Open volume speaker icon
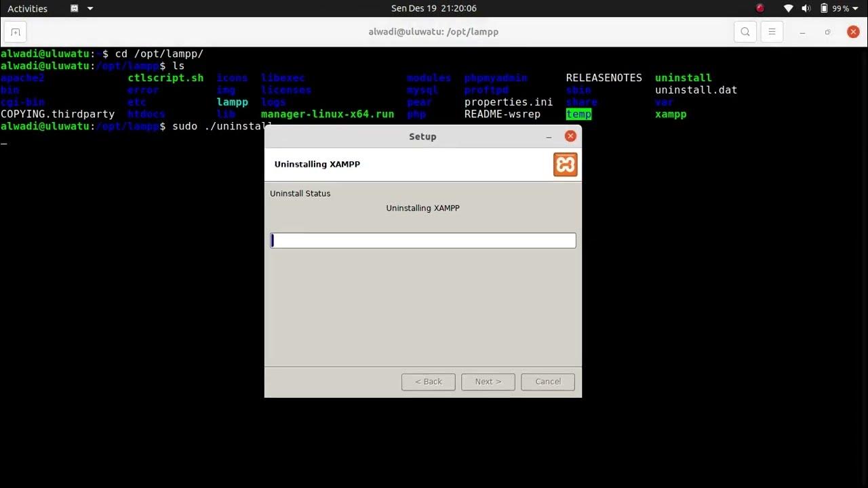Screen dimensions: 868x488 (806, 9)
